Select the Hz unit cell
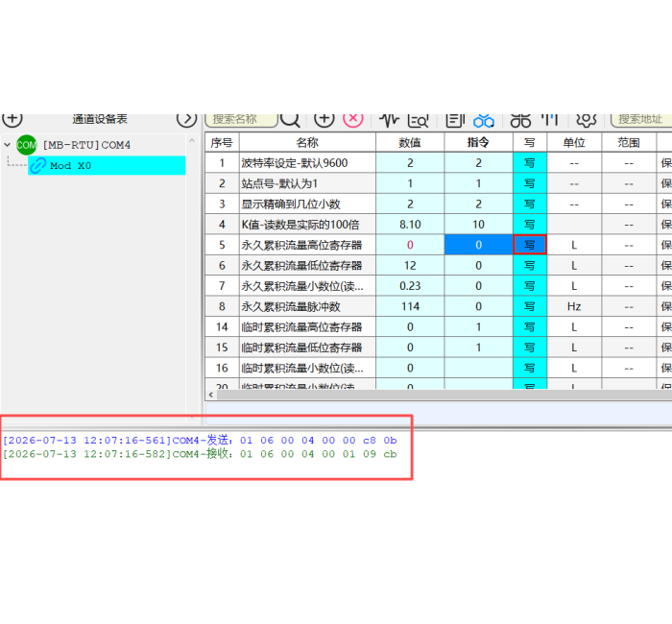Image resolution: width=672 pixels, height=624 pixels. pyautogui.click(x=574, y=306)
